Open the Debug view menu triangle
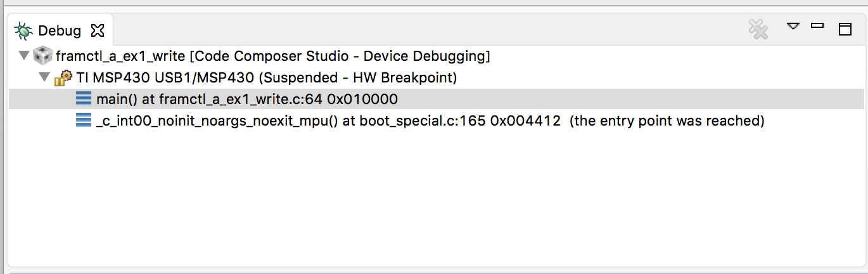Screen dimensions: 868x274 [x=793, y=27]
